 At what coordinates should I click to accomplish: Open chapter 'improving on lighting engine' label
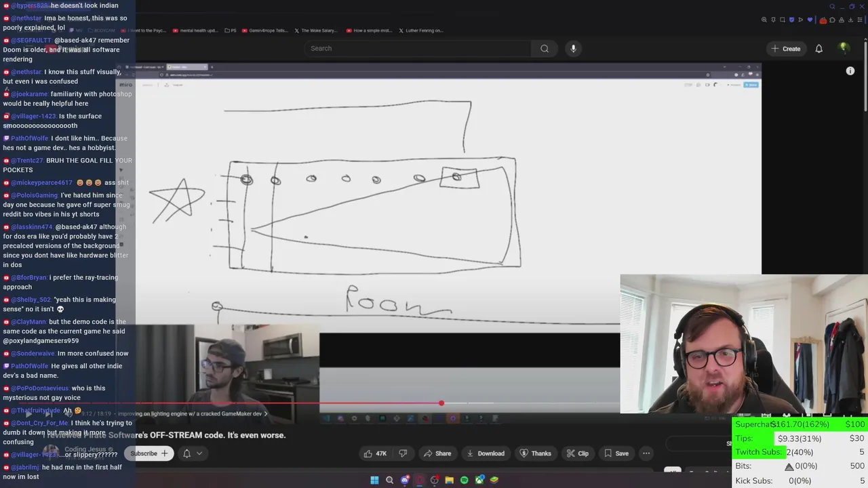193,413
